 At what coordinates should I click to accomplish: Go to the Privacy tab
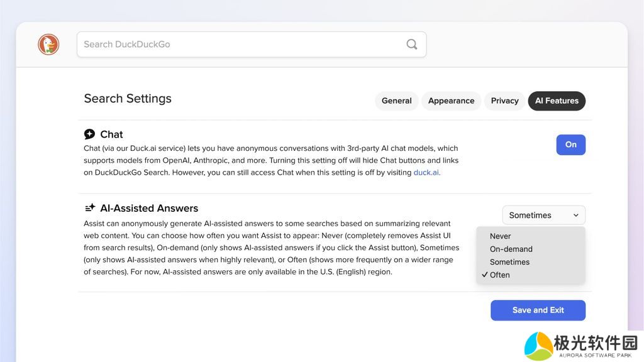[x=504, y=101]
